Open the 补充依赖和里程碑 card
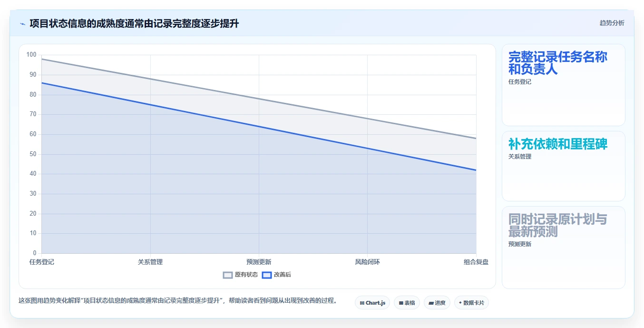 pyautogui.click(x=563, y=166)
